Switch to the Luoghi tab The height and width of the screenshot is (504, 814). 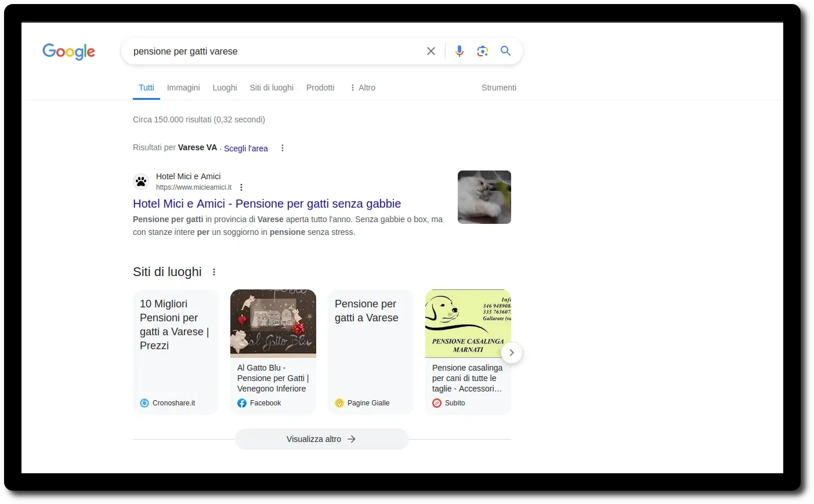coord(225,88)
